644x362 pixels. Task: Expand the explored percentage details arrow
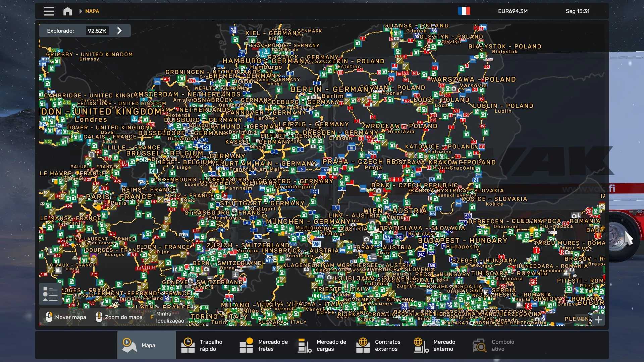[119, 31]
